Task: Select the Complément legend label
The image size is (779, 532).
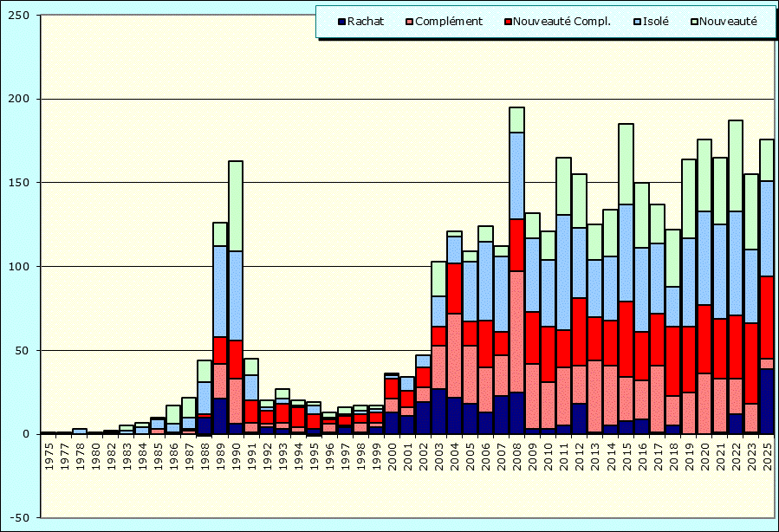Action: pyautogui.click(x=448, y=22)
